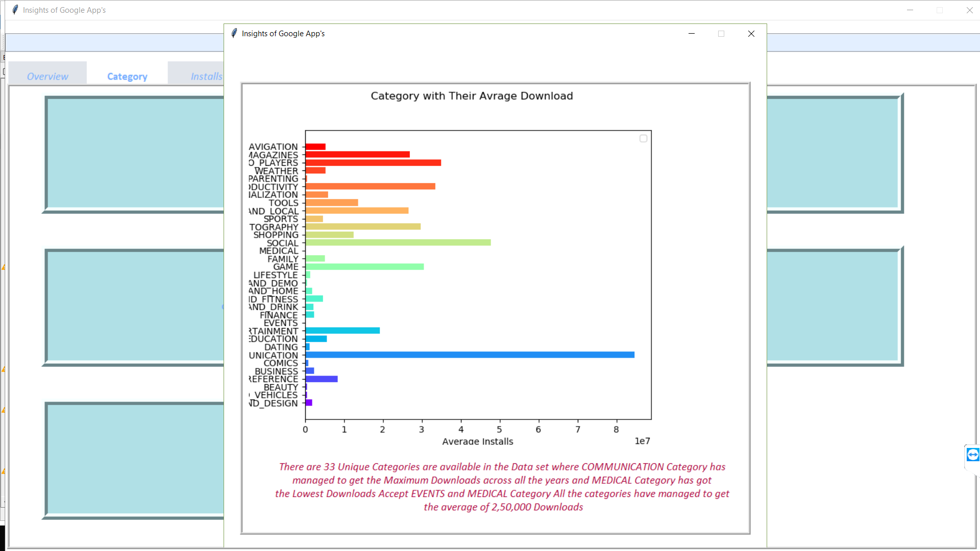Click the pink summary text below the chart
Image resolution: width=980 pixels, height=551 pixels.
pyautogui.click(x=502, y=486)
